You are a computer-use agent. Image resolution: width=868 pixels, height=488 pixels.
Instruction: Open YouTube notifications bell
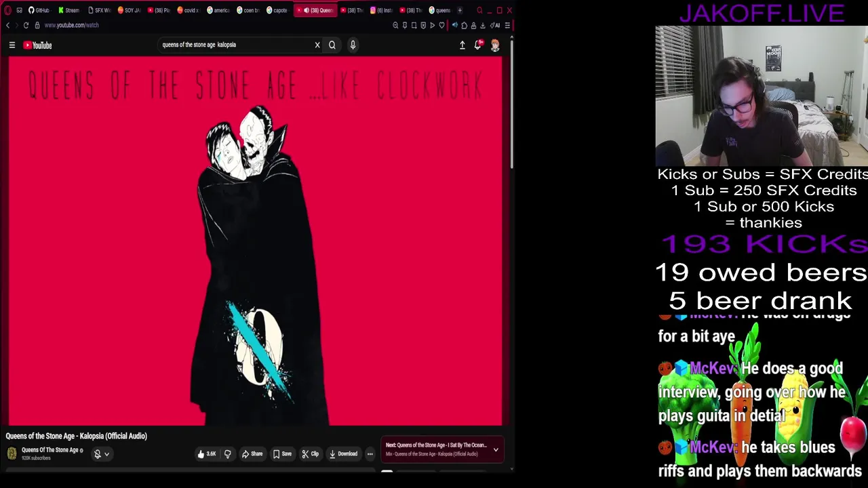[x=478, y=45]
